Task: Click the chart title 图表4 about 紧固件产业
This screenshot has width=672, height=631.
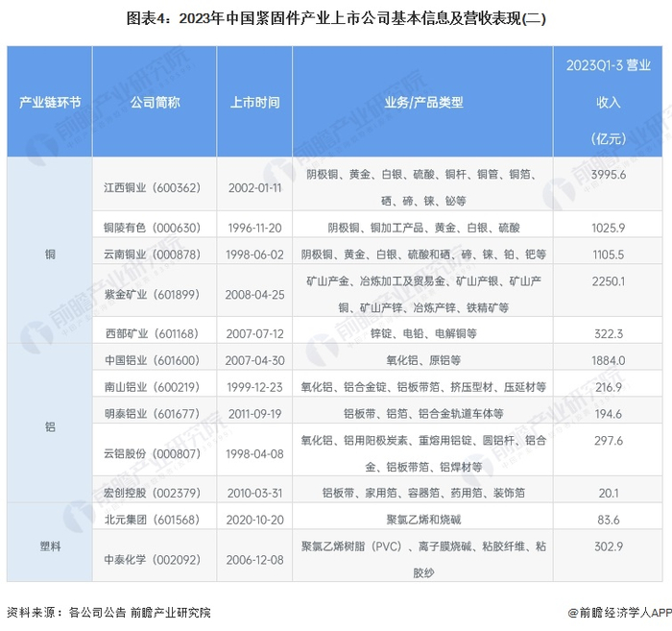Action: [336, 18]
